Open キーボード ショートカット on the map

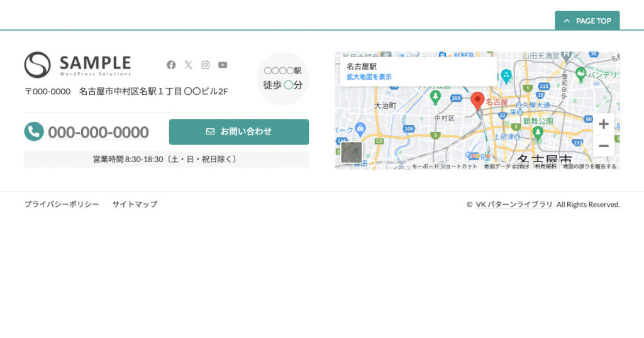(x=445, y=166)
